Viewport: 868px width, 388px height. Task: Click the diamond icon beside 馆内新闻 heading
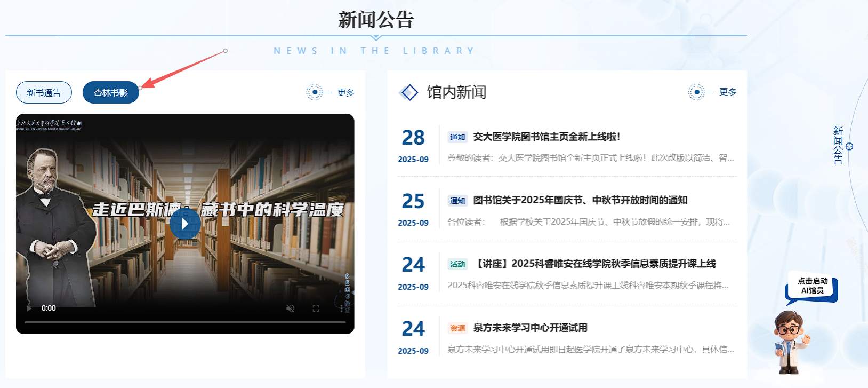(409, 92)
